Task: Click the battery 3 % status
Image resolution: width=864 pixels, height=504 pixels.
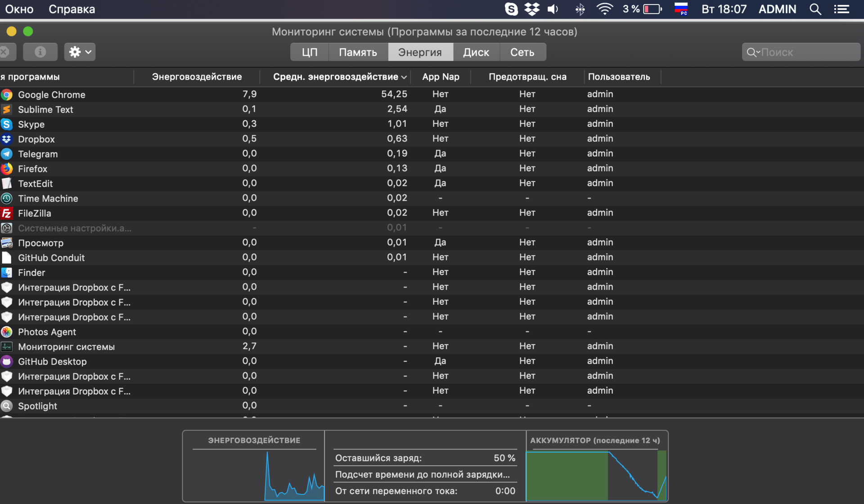Action: coord(642,9)
